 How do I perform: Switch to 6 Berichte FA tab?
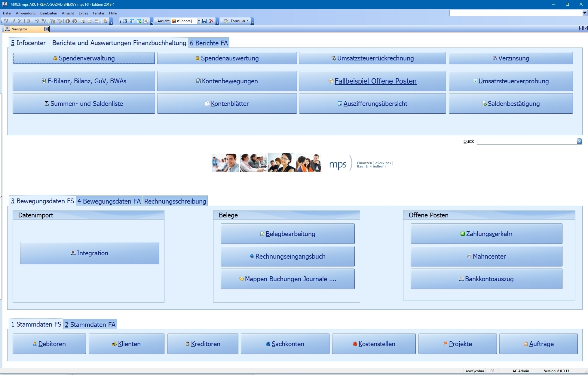tap(209, 43)
